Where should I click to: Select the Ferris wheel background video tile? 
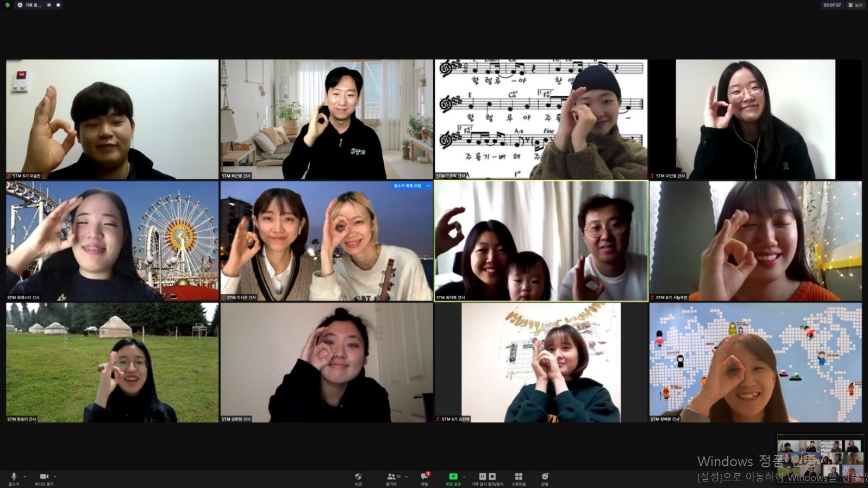[112, 241]
